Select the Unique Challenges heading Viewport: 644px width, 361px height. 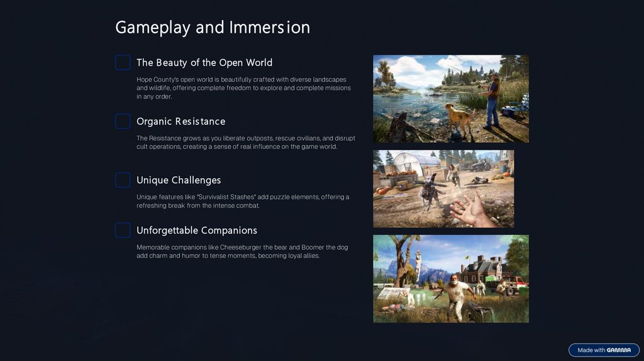coord(179,180)
